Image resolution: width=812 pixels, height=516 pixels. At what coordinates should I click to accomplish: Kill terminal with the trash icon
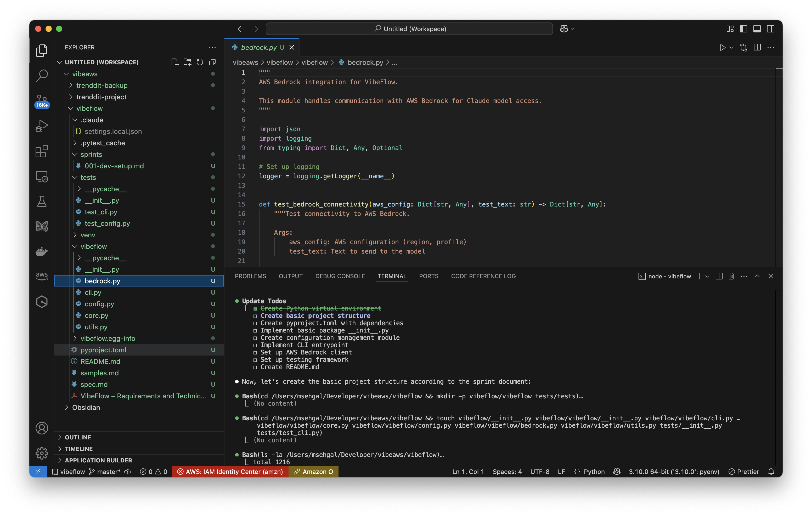[x=731, y=276]
